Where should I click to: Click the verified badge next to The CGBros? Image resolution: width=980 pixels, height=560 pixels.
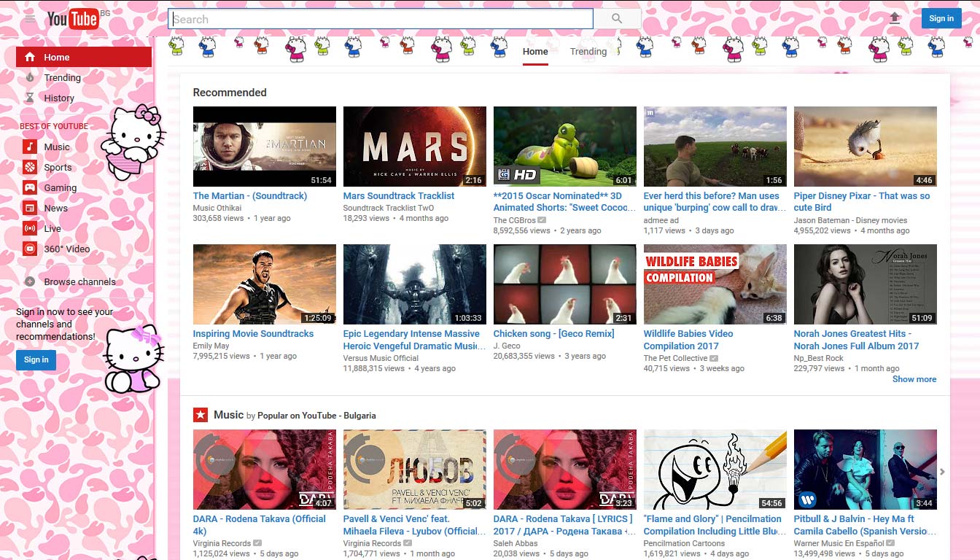coord(542,219)
